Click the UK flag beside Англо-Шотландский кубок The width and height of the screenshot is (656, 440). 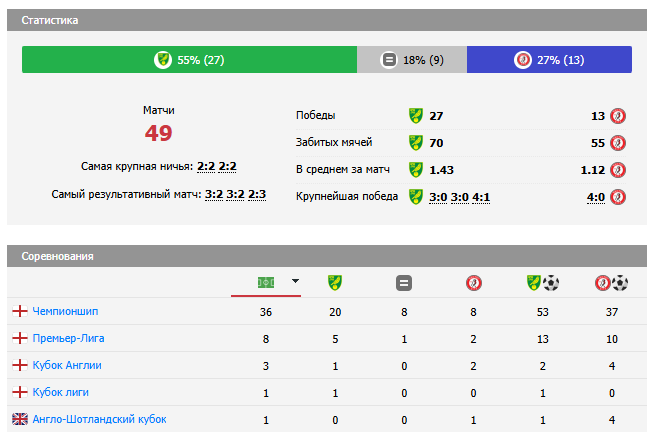pyautogui.click(x=19, y=419)
